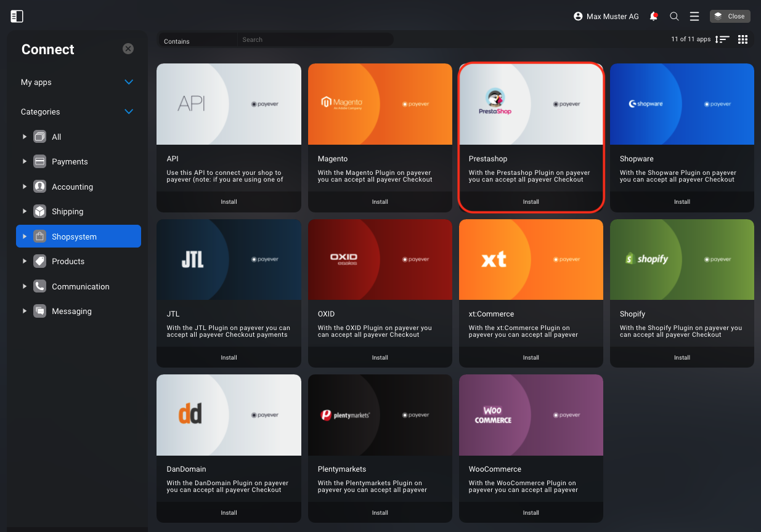
Task: Select the Communication phone icon
Action: [x=40, y=286]
